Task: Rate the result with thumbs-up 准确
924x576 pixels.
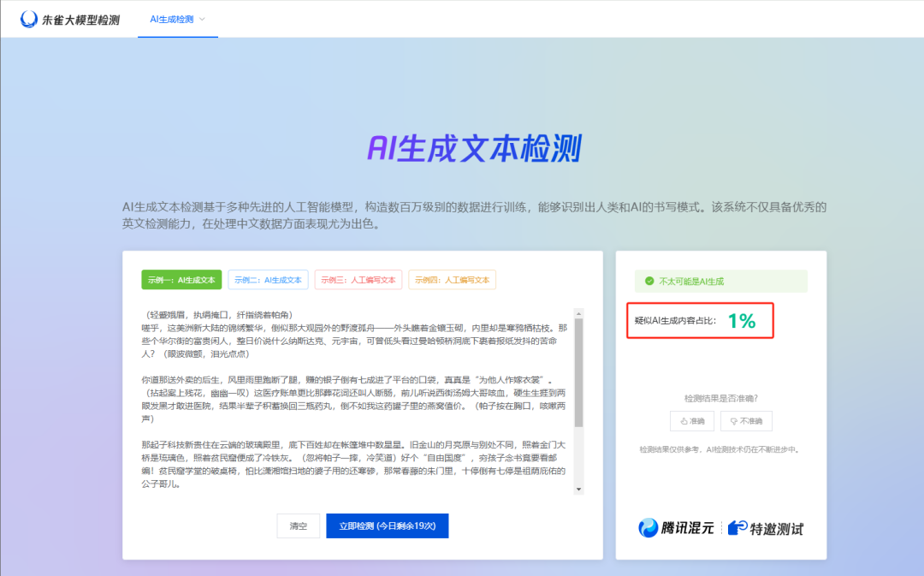Action: (x=691, y=421)
